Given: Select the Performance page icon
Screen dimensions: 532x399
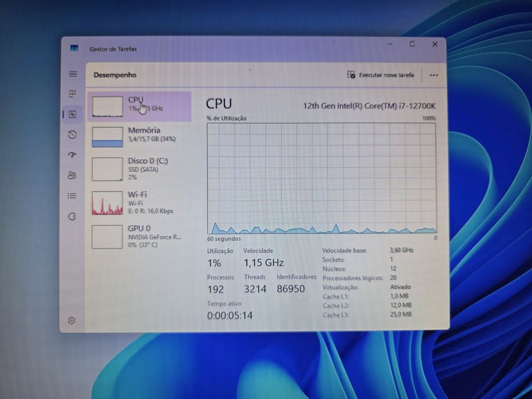Looking at the screenshot, I should coord(72,115).
